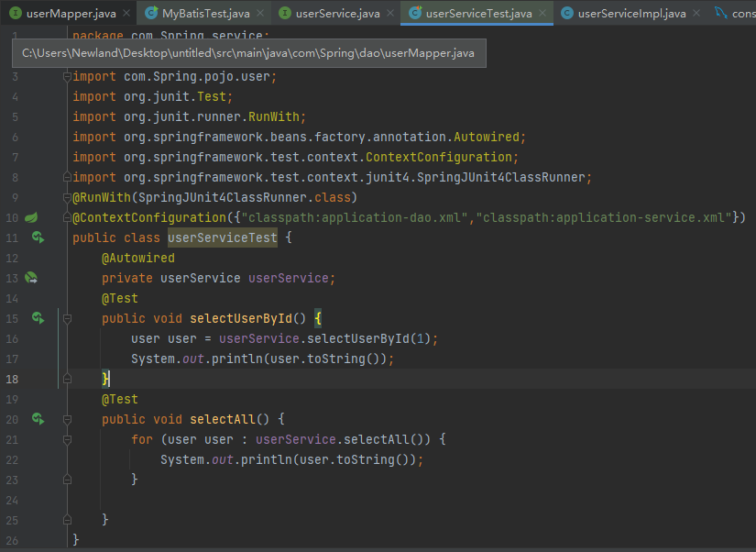Click the "classpath:application-dao.xml" string

[355, 217]
